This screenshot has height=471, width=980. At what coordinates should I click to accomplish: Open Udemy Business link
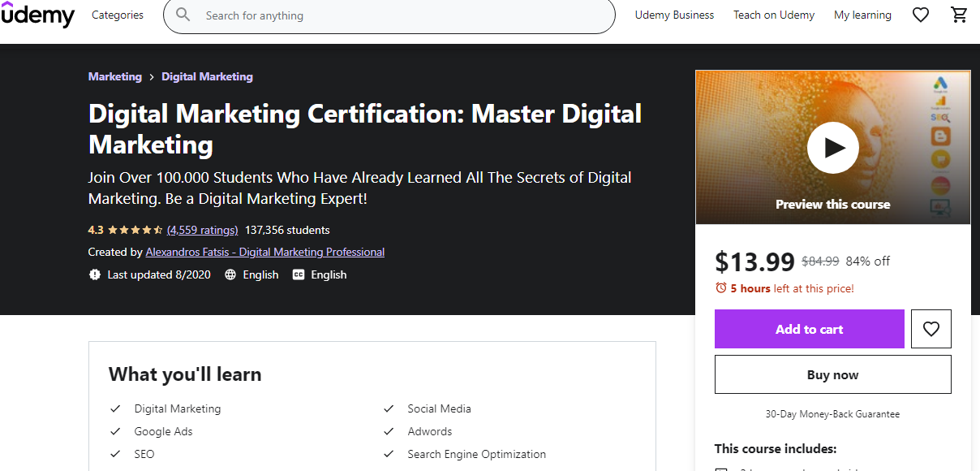(x=674, y=15)
